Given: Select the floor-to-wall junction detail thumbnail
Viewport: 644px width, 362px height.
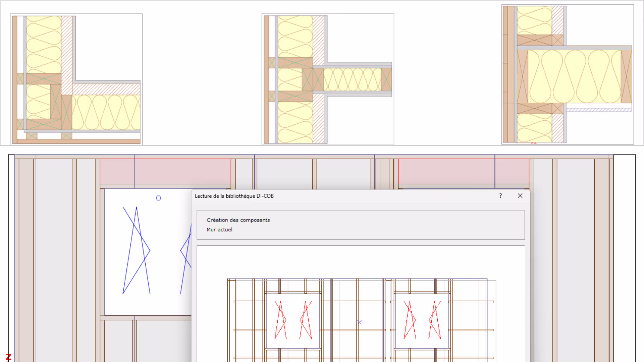Looking at the screenshot, I should click(x=568, y=74).
